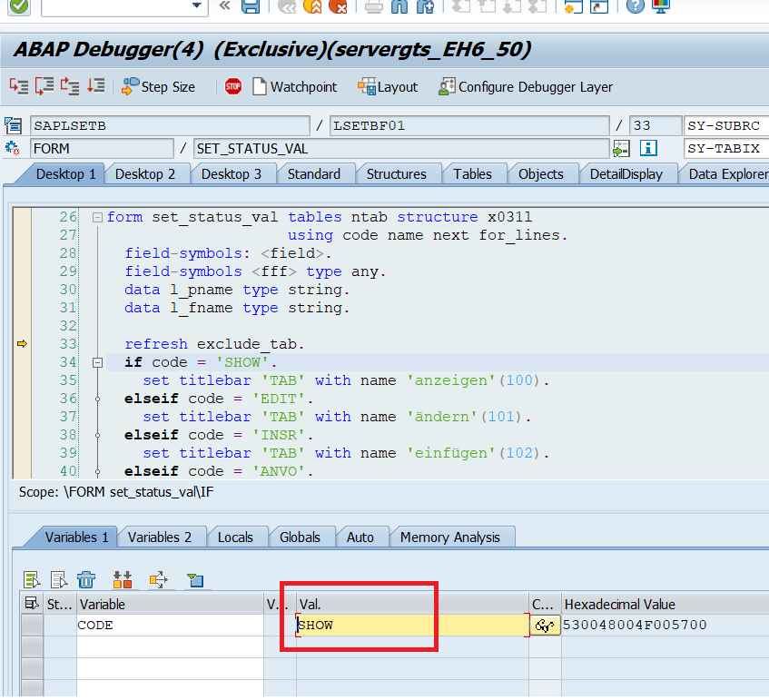Click the Return step-out icon
Screen dimensions: 769x700
(70, 86)
